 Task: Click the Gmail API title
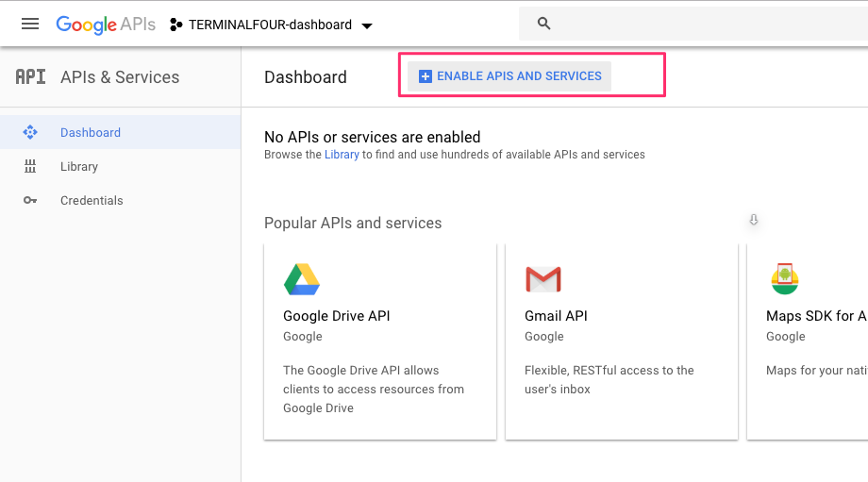coord(556,316)
